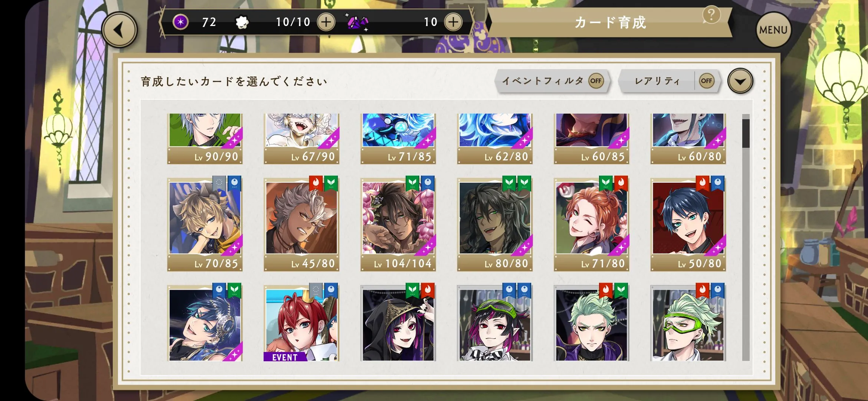The image size is (868, 401).
Task: Open the MENU round button
Action: pyautogui.click(x=773, y=30)
